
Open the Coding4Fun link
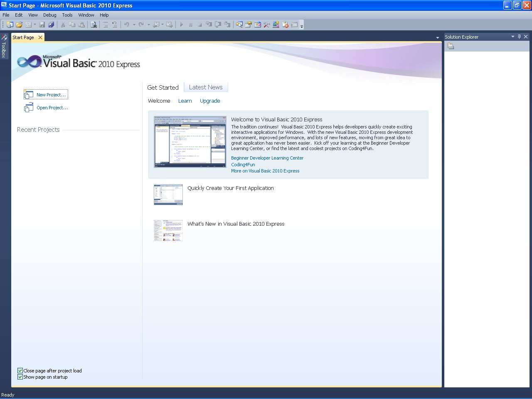click(243, 165)
